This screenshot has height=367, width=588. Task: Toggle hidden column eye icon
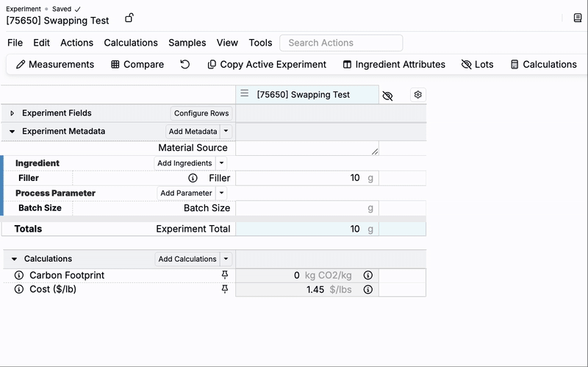pyautogui.click(x=388, y=96)
